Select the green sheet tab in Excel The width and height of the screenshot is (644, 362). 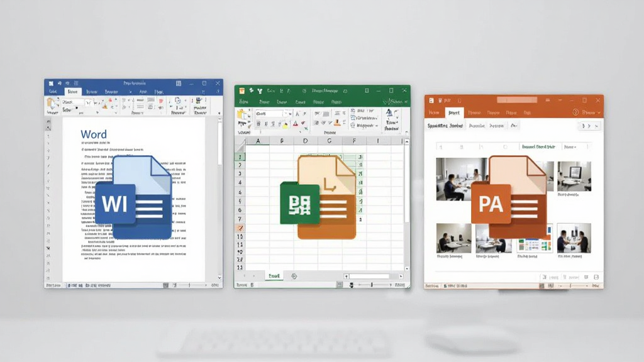pos(274,277)
